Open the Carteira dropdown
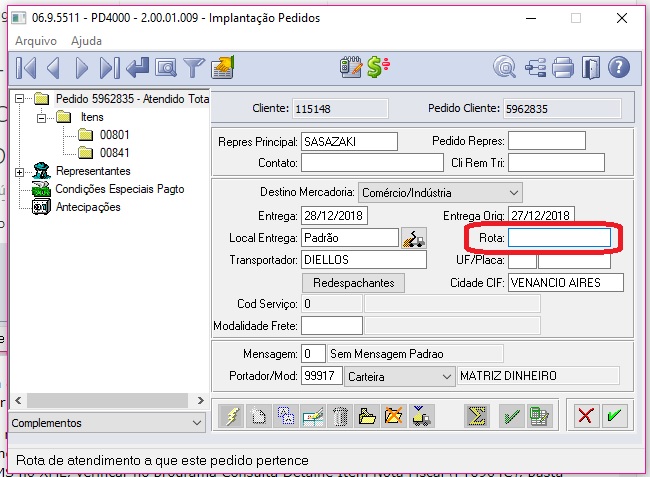Viewport: 650px width, 477px height. pyautogui.click(x=399, y=376)
